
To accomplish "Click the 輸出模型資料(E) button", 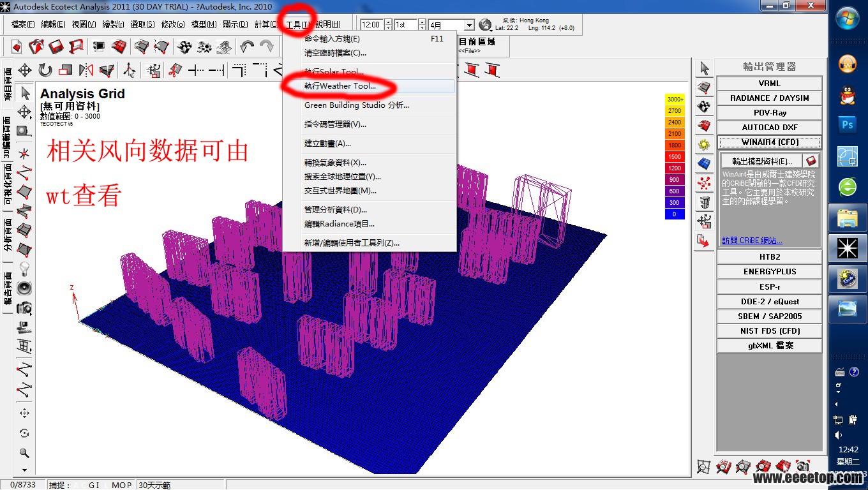I will click(762, 161).
